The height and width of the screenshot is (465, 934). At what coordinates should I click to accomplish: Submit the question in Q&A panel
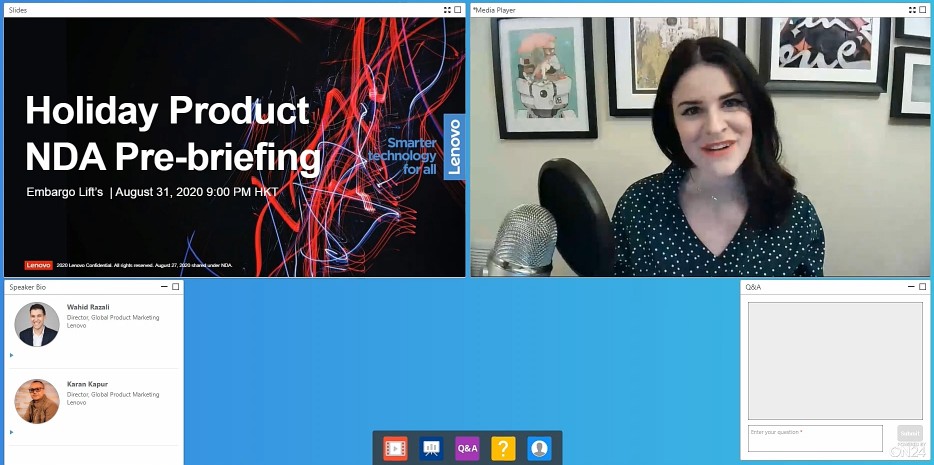[x=910, y=433]
